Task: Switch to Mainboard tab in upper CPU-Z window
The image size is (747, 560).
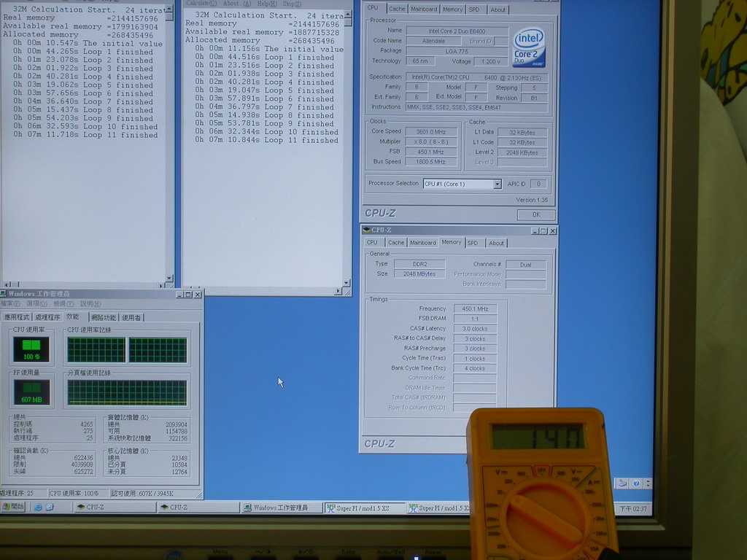Action: 424,9
